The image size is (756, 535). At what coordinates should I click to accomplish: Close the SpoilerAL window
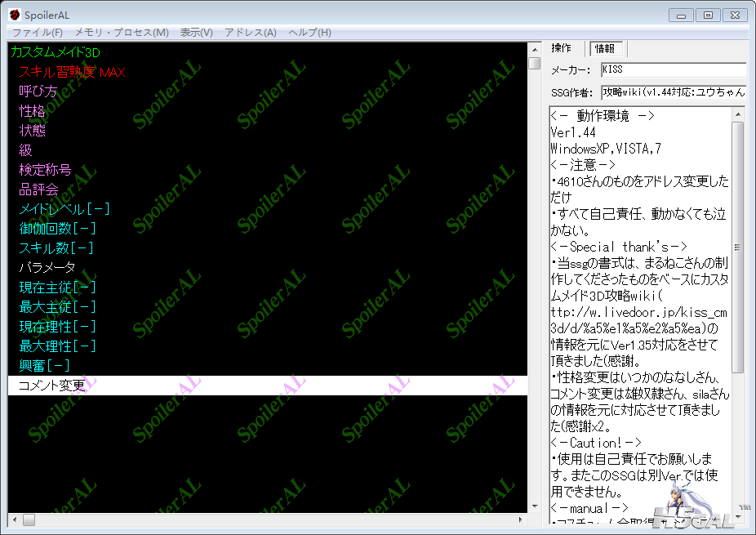click(736, 16)
